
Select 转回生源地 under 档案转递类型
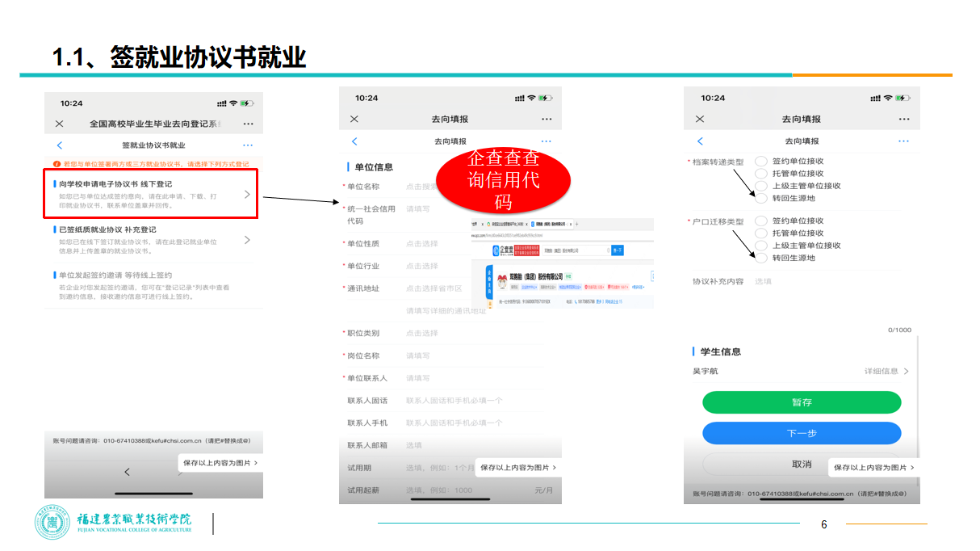pos(760,198)
